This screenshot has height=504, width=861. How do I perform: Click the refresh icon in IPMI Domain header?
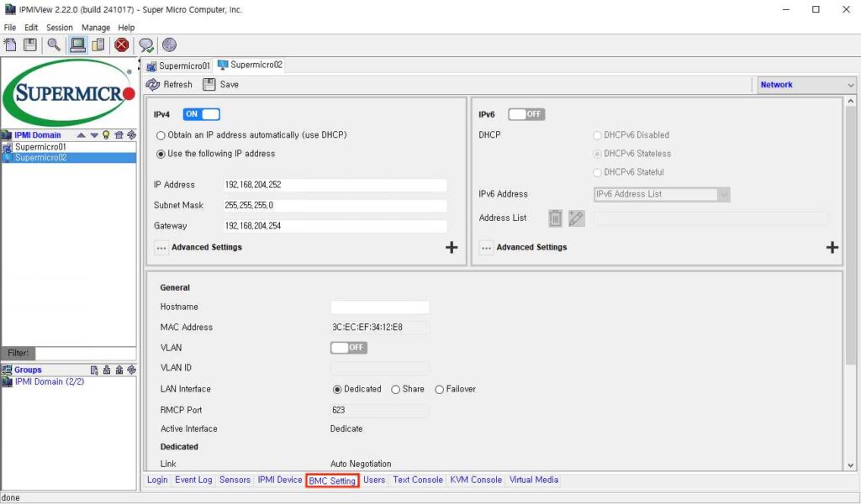click(x=131, y=135)
